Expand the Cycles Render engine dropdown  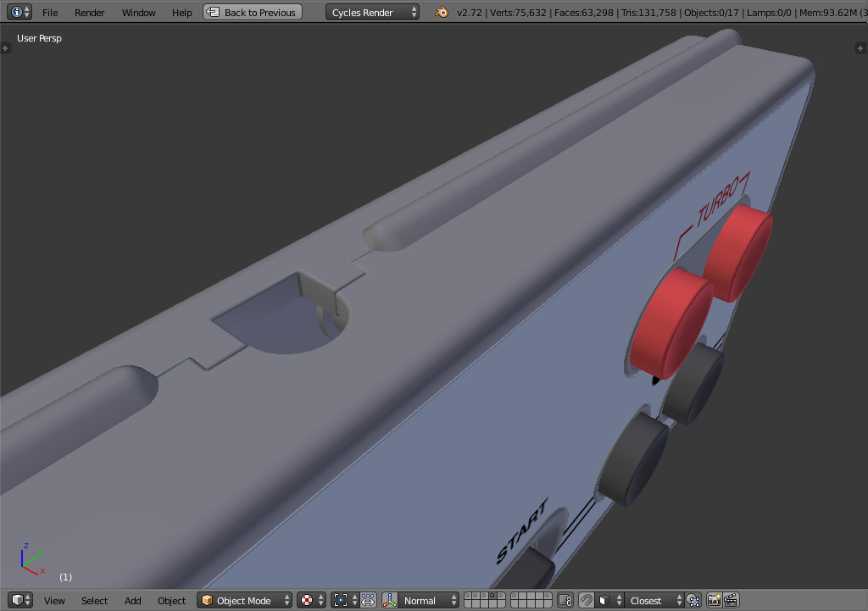[x=373, y=13]
